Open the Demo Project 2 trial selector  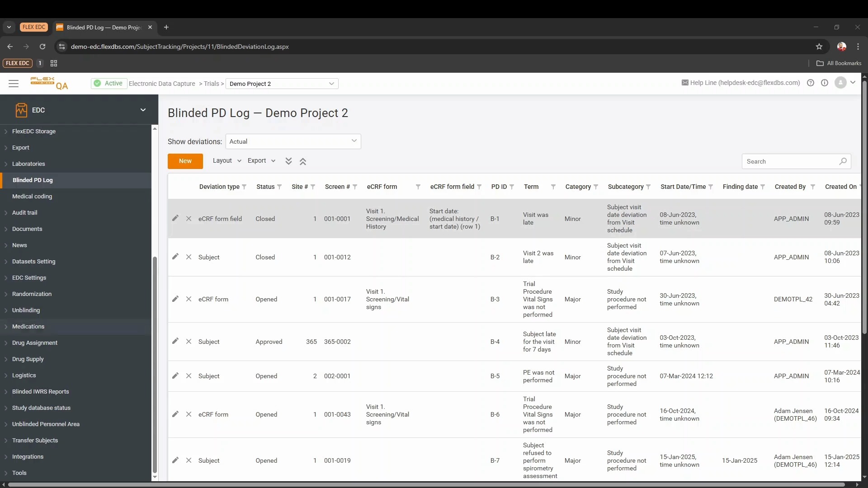[x=282, y=84]
